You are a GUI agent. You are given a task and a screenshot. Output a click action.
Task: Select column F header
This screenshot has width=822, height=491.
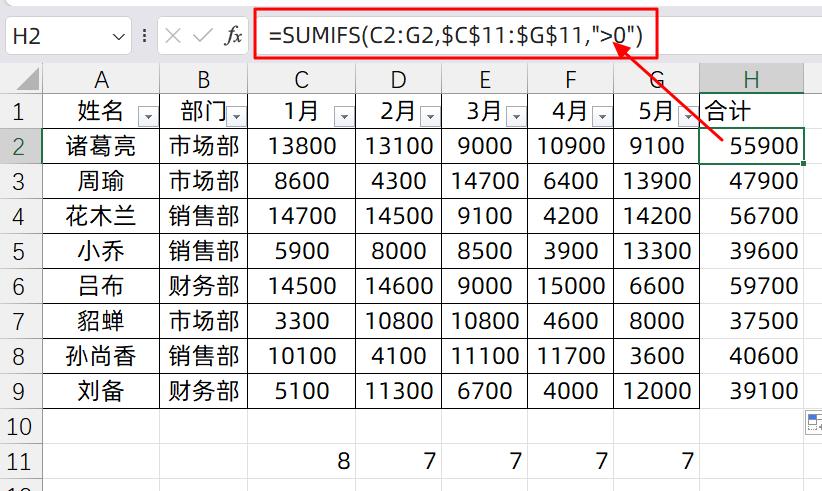[x=570, y=79]
